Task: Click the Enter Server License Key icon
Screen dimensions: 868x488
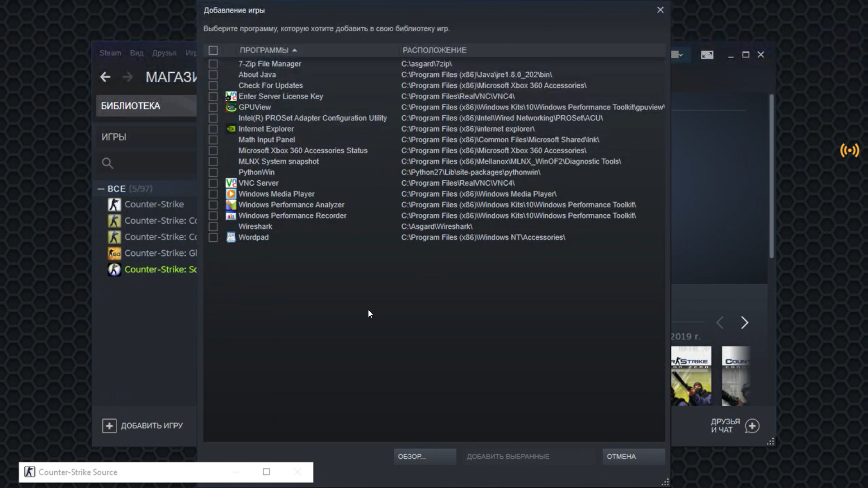Action: [231, 96]
